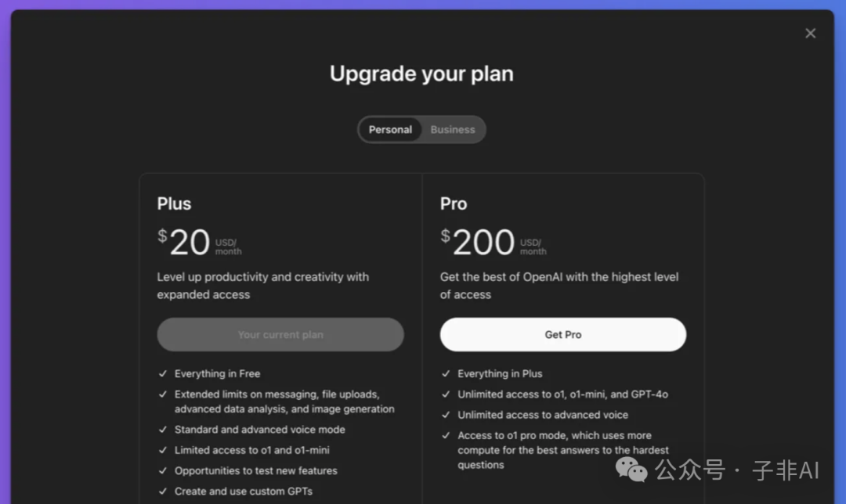The width and height of the screenshot is (846, 504).
Task: Click the Pro plan heading
Action: [x=454, y=204]
